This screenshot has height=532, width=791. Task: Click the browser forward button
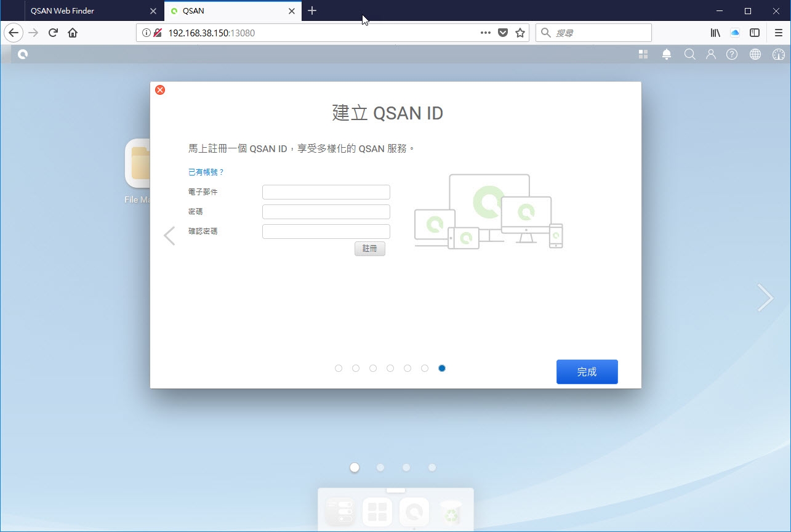pos(33,33)
